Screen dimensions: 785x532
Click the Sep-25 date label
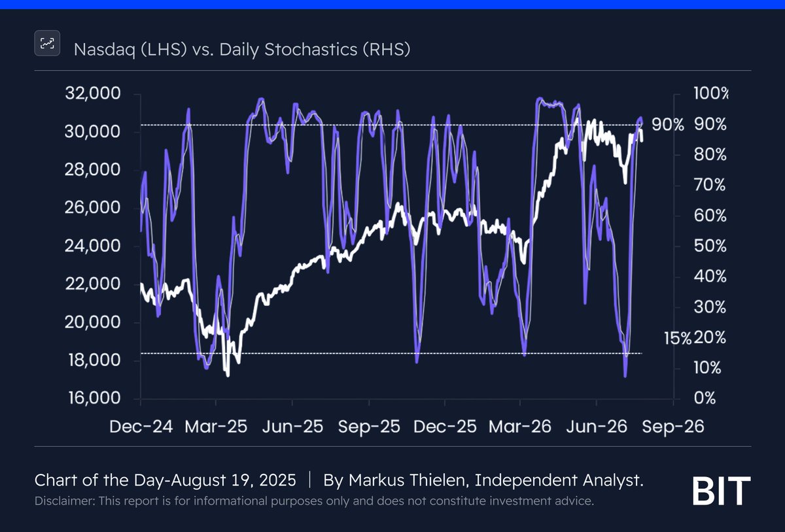(x=368, y=427)
